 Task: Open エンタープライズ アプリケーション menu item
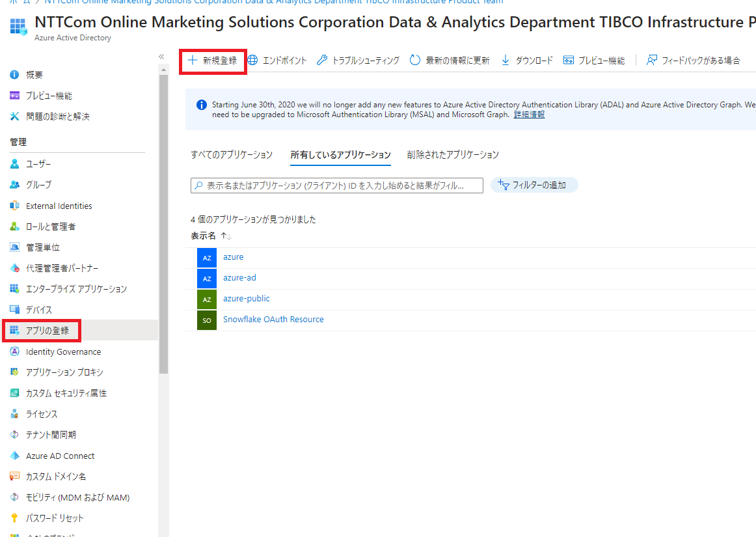coord(77,288)
